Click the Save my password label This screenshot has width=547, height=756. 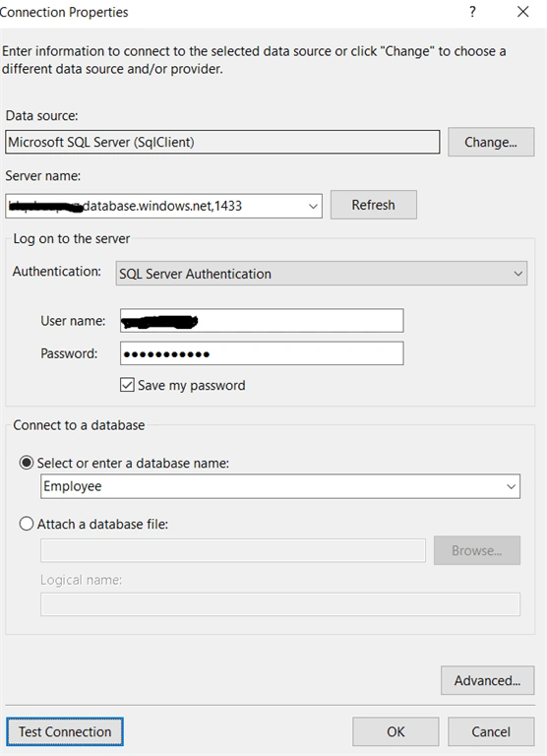click(191, 385)
